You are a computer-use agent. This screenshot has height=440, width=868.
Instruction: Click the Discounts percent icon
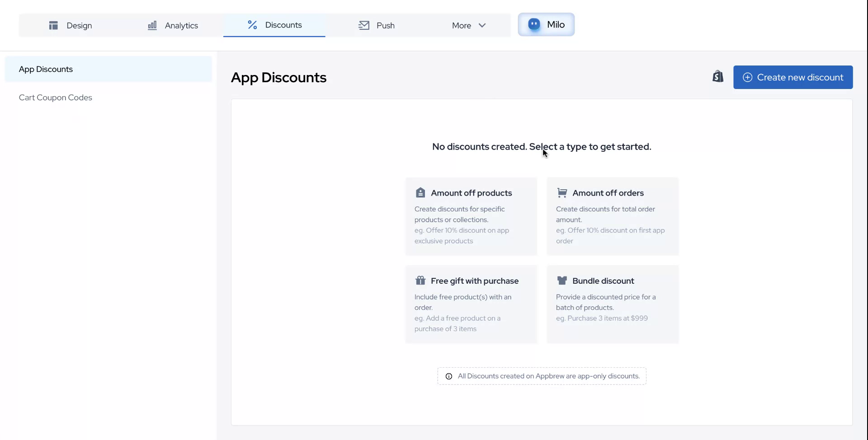[251, 25]
